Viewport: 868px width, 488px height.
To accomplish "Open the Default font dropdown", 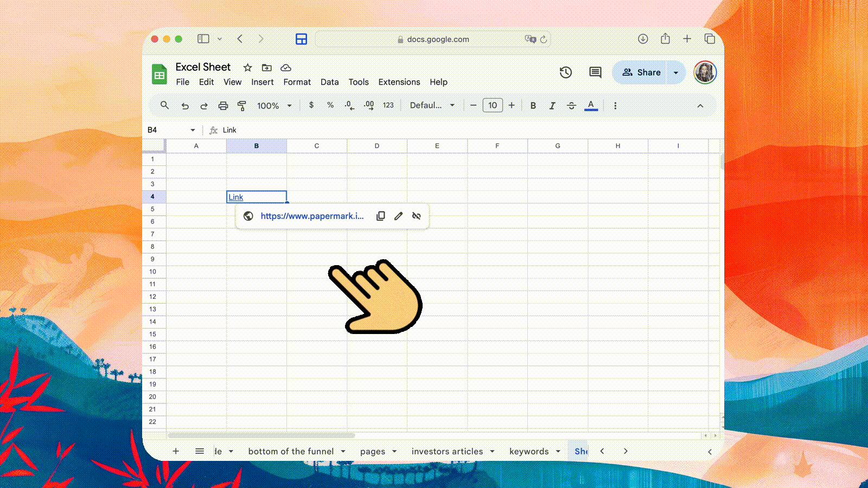I will 432,105.
